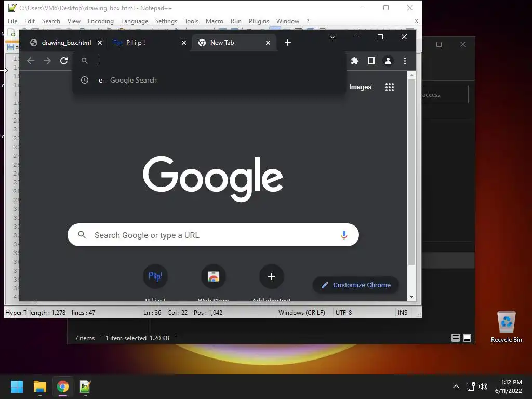Viewport: 532px width, 399px height.
Task: Open Notepad++ View menu
Action: tap(74, 21)
